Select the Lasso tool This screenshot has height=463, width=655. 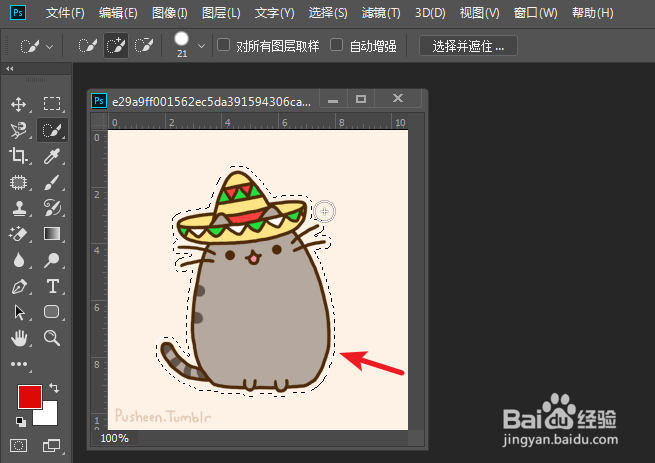point(18,130)
